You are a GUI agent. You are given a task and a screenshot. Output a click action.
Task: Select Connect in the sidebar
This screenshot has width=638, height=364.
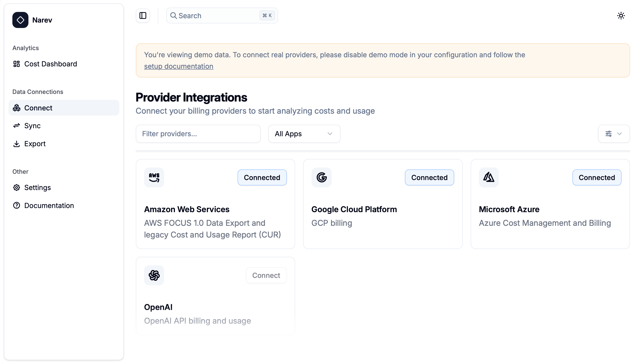64,108
